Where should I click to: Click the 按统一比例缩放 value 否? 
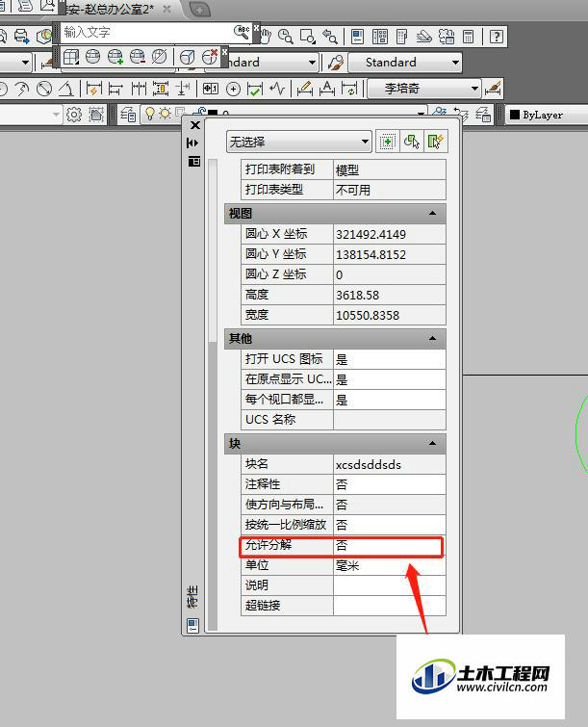(x=389, y=525)
